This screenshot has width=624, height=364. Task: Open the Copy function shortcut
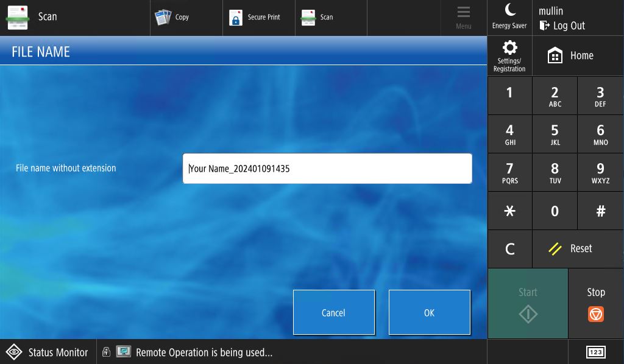[x=186, y=18]
